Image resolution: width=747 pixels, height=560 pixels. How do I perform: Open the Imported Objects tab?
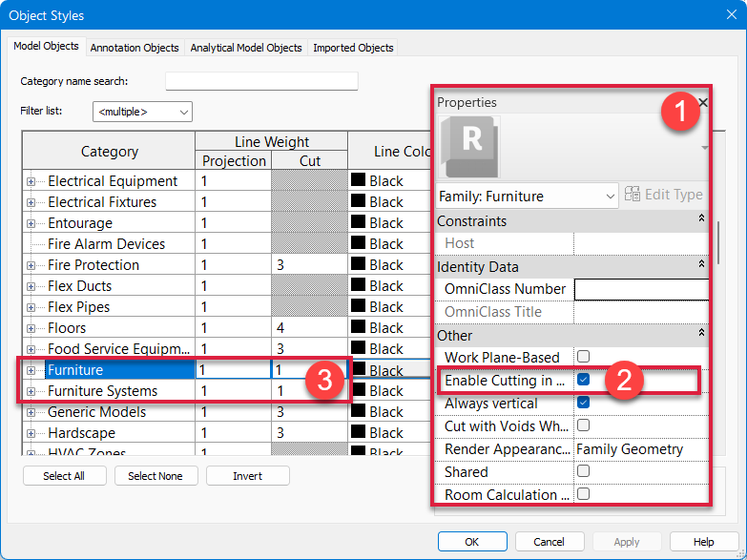point(352,47)
